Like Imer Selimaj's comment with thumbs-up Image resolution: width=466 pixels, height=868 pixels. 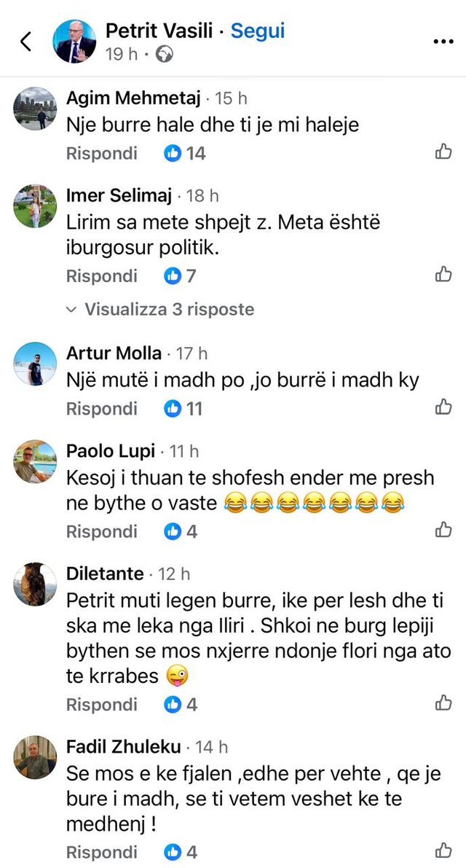(x=443, y=275)
